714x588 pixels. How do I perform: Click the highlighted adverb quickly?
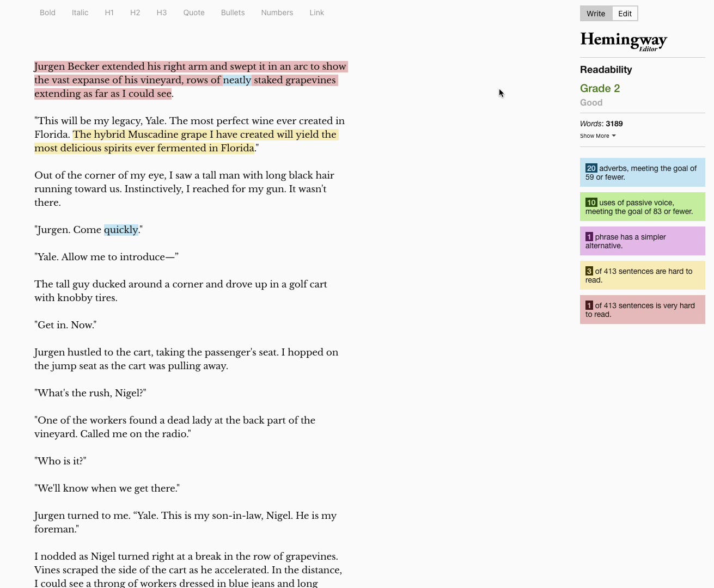point(121,230)
